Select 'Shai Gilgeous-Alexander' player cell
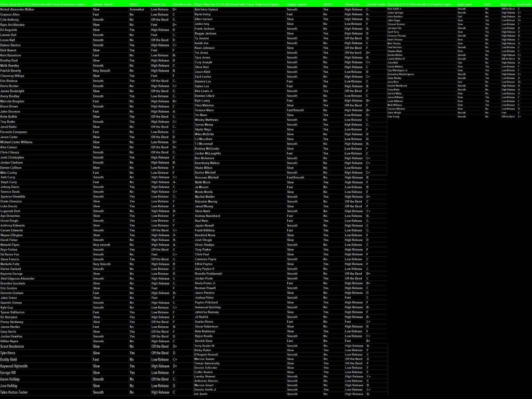The height and width of the screenshot is (399, 532). coord(18,278)
